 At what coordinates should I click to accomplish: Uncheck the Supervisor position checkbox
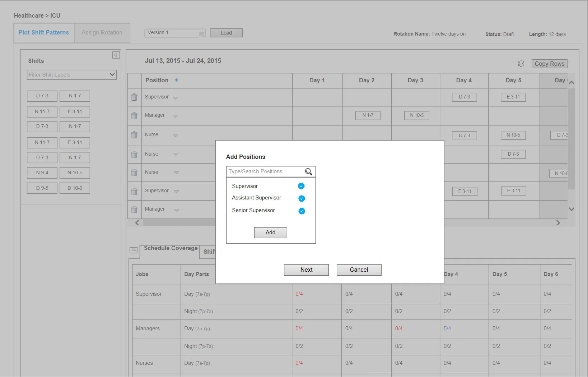click(x=301, y=186)
